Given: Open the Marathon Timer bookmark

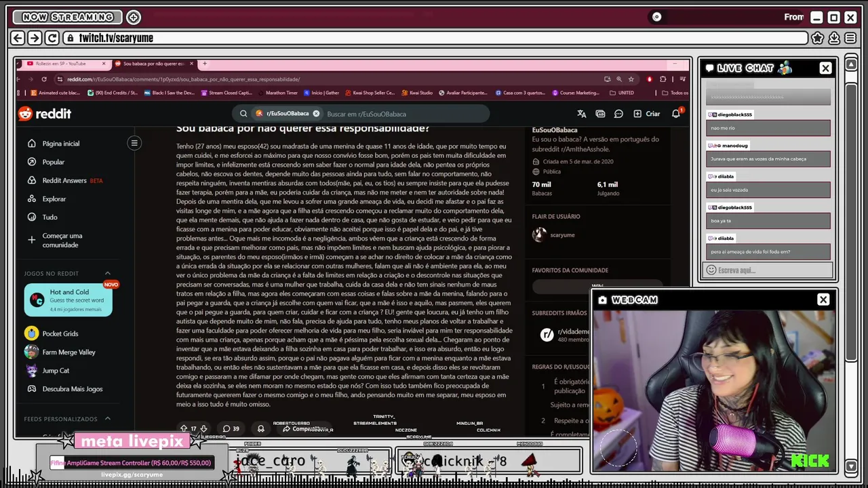Looking at the screenshot, I should point(277,93).
